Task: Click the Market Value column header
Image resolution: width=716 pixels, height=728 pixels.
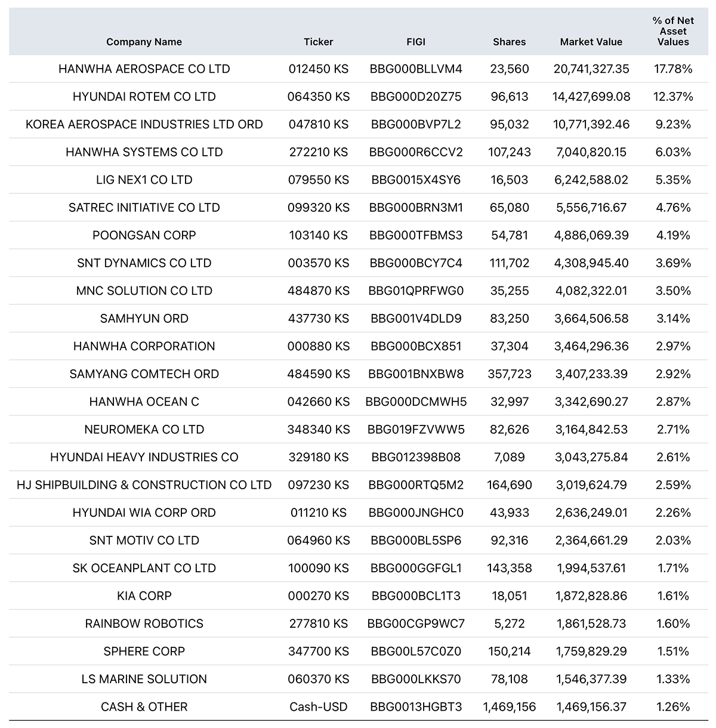Action: pos(591,42)
